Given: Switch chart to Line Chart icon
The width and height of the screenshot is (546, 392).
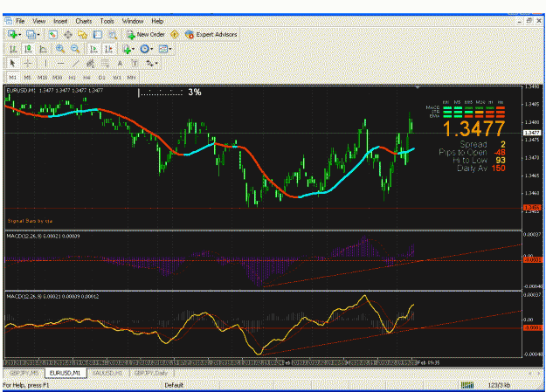Looking at the screenshot, I should (43, 49).
